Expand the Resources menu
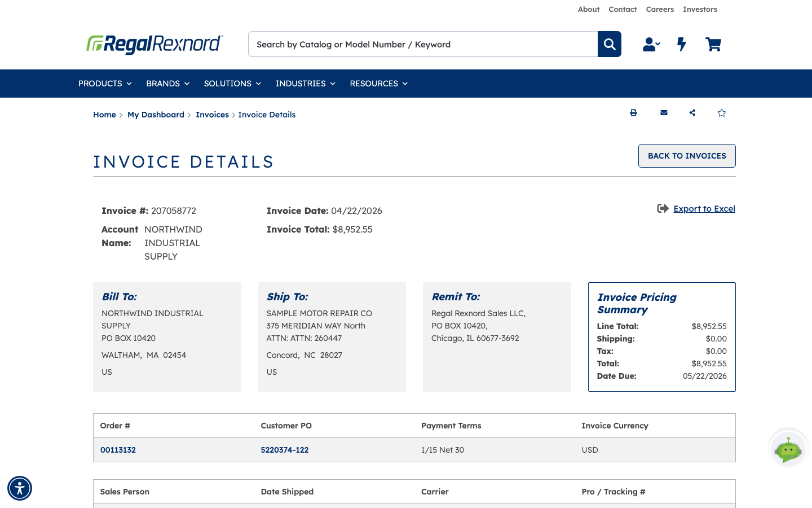This screenshot has height=508, width=812. pyautogui.click(x=378, y=84)
